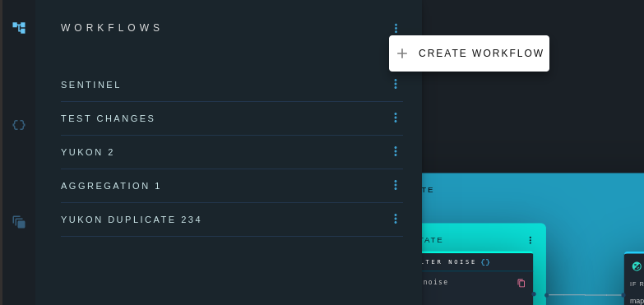
Task: Select the Aggregation 1 workflow
Action: click(232, 186)
